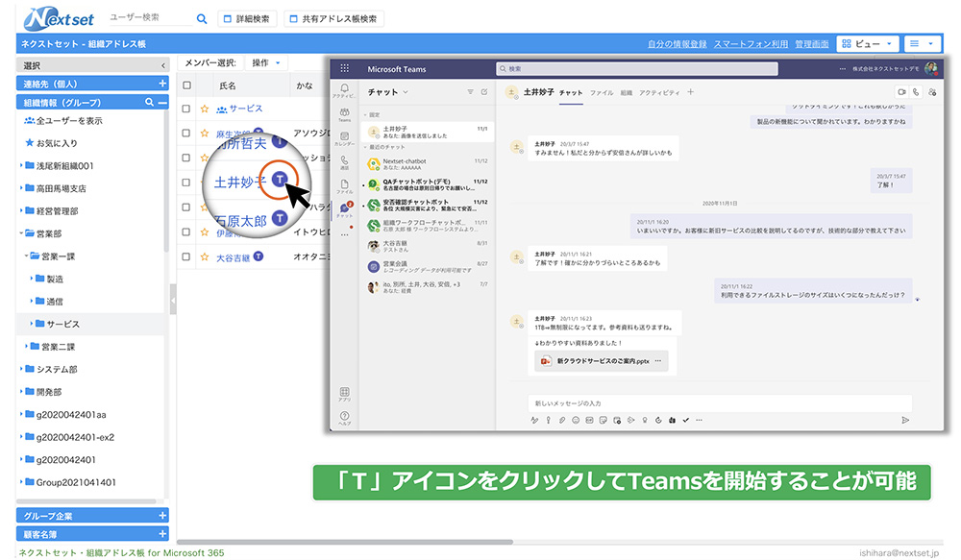Expand the グループ企業 section
Viewport: 961px width, 560px height.
point(162,516)
